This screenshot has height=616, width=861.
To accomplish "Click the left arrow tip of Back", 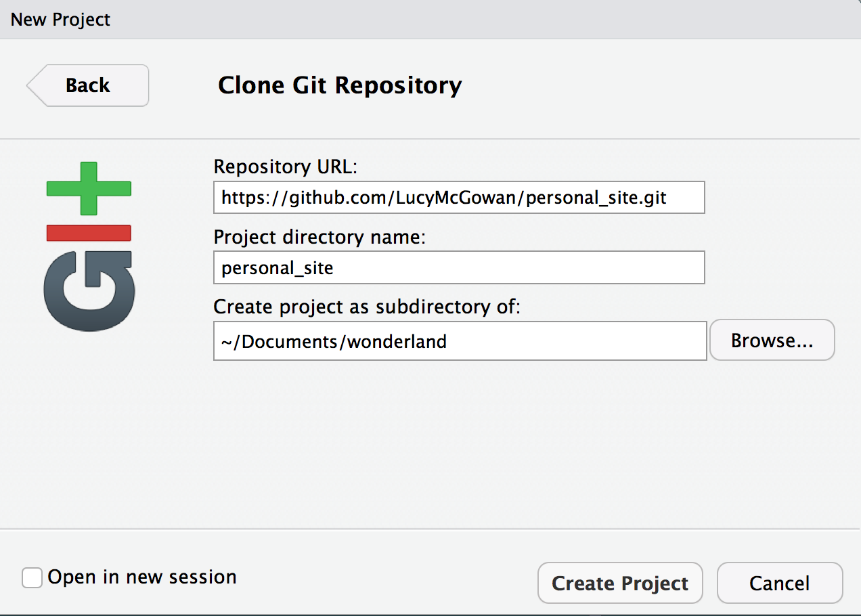I will [x=32, y=85].
